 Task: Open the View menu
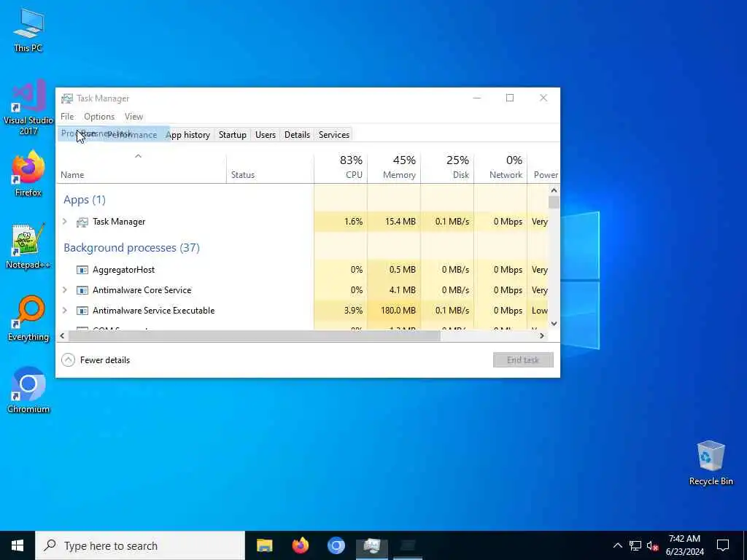(134, 117)
